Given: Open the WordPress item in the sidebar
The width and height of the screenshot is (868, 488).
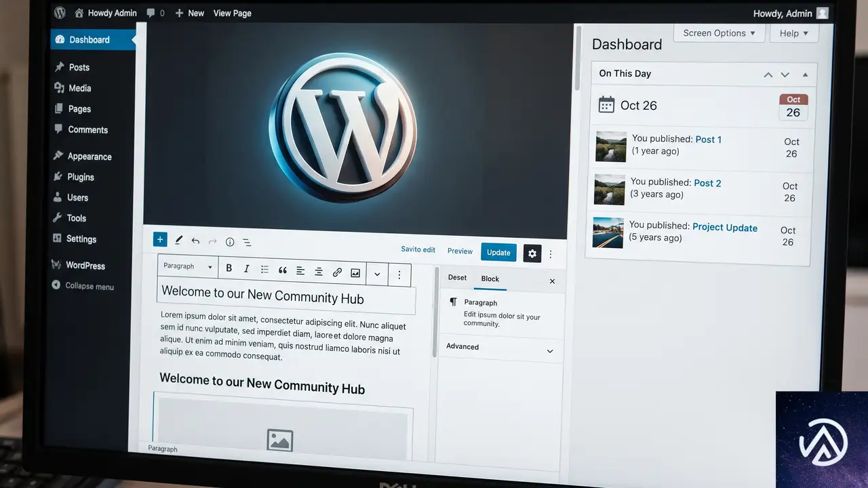Looking at the screenshot, I should (78, 266).
